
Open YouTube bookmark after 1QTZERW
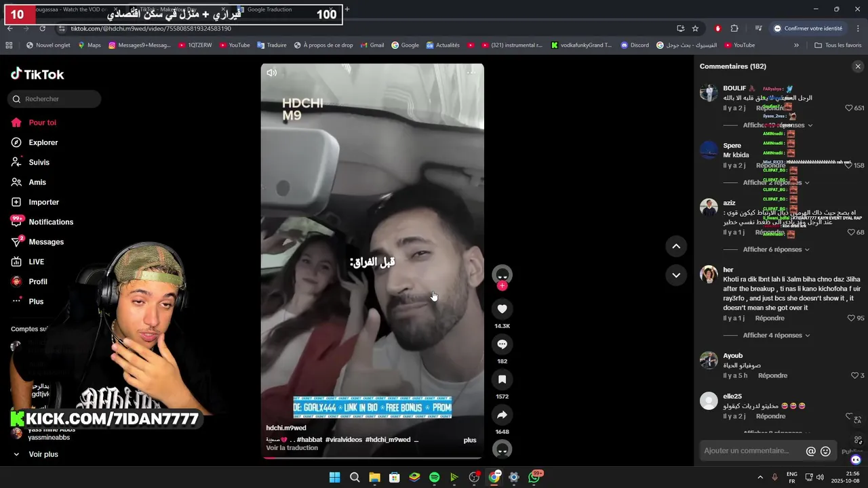[x=233, y=45]
